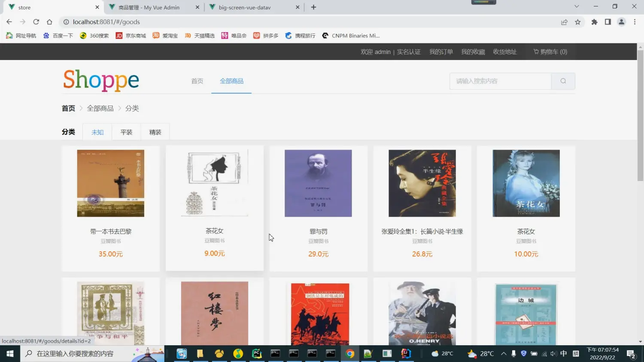
Task: Expand the browser tab search chevron
Action: pos(576,6)
